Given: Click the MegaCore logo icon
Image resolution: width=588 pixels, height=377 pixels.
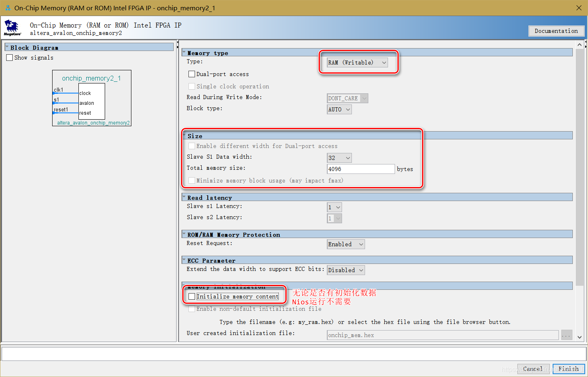Looking at the screenshot, I should [x=12, y=28].
